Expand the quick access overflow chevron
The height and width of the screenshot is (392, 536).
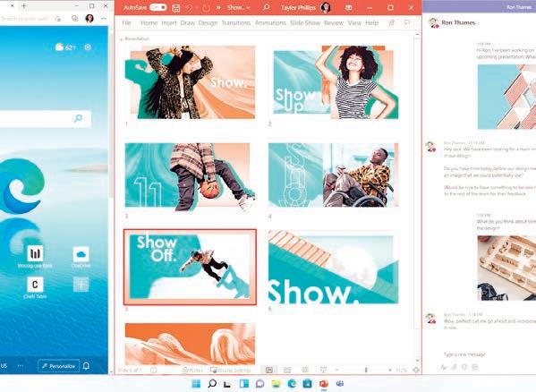pos(218,7)
